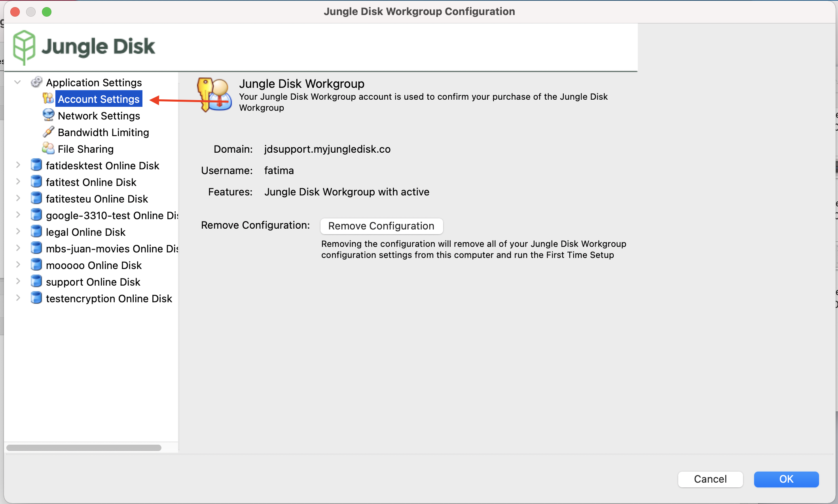This screenshot has height=504, width=838.
Task: Collapse the Application Settings tree
Action: [x=17, y=82]
